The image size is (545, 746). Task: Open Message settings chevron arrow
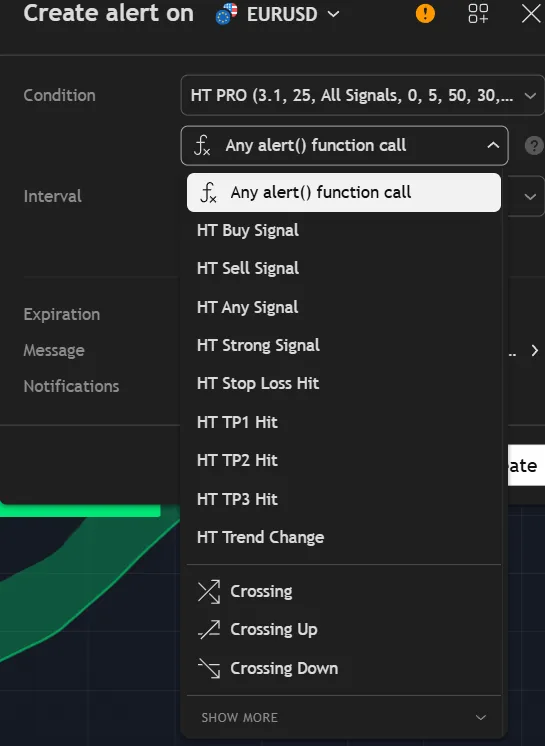click(x=535, y=351)
